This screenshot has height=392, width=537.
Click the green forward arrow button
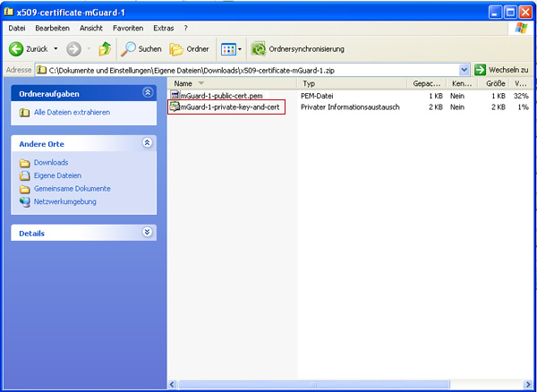(x=73, y=48)
